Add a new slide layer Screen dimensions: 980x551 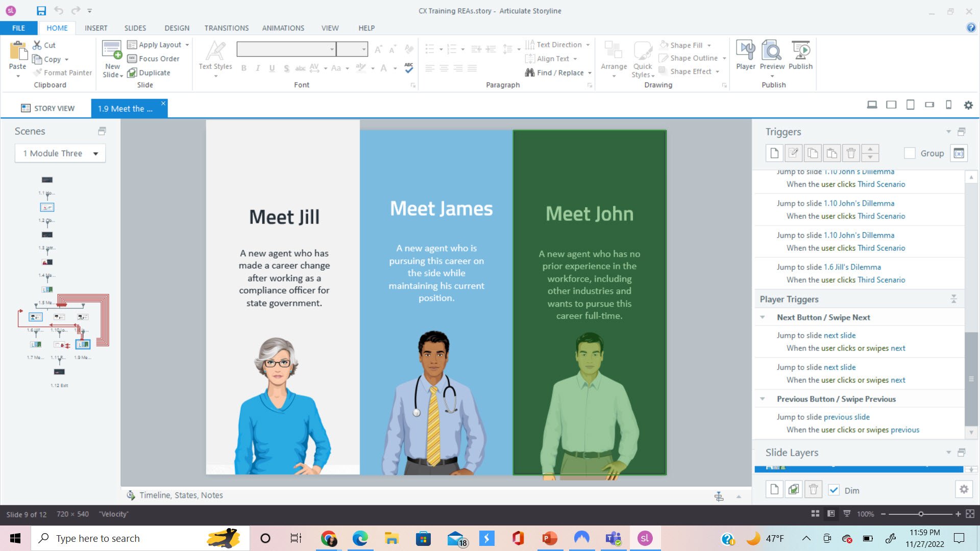pyautogui.click(x=774, y=490)
